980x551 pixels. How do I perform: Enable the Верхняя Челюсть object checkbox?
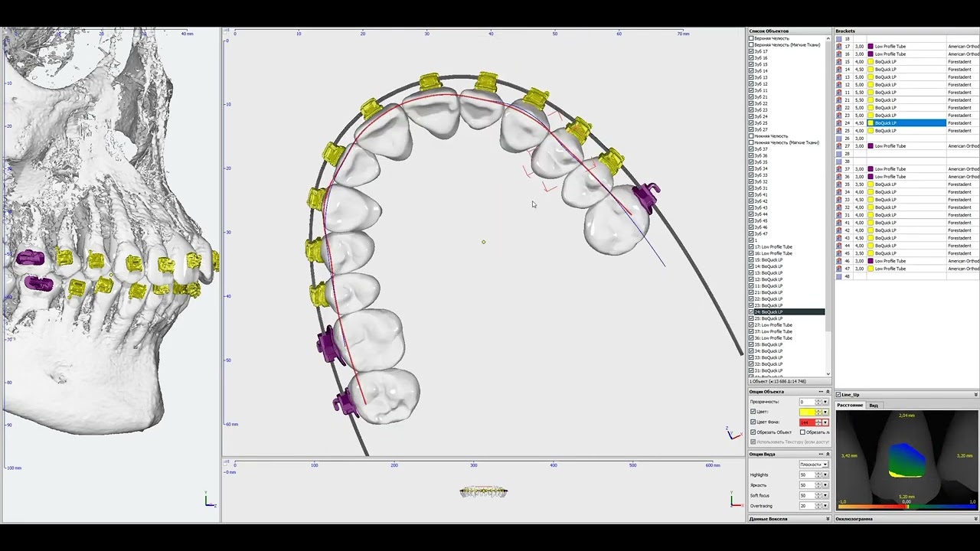751,38
